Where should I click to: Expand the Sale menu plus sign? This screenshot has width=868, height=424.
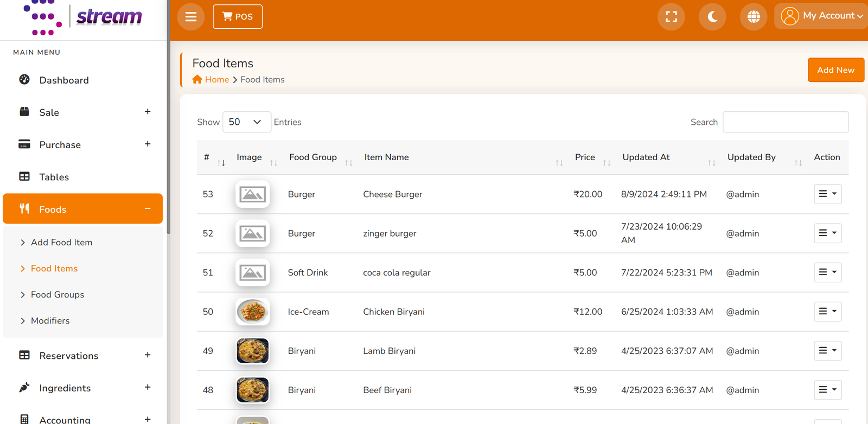point(148,112)
